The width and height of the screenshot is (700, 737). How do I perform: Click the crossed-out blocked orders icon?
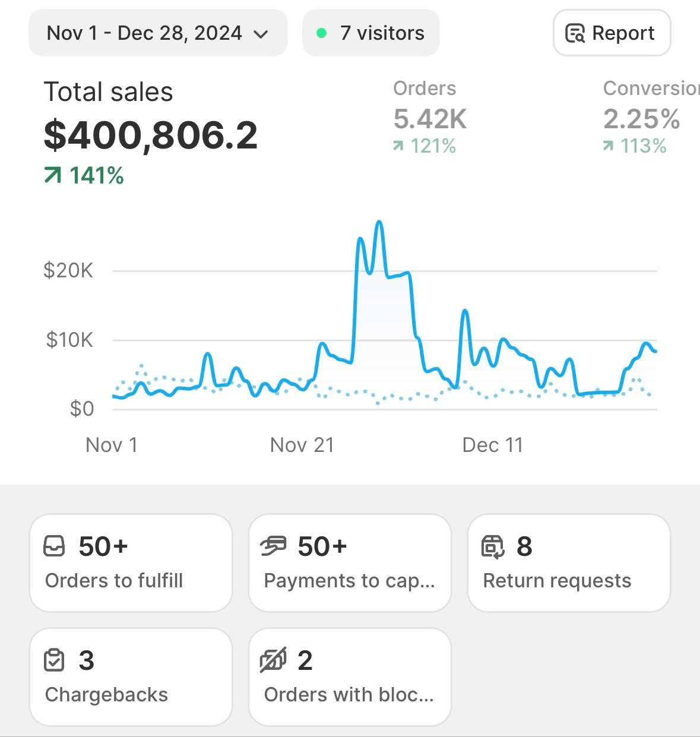[x=273, y=660]
